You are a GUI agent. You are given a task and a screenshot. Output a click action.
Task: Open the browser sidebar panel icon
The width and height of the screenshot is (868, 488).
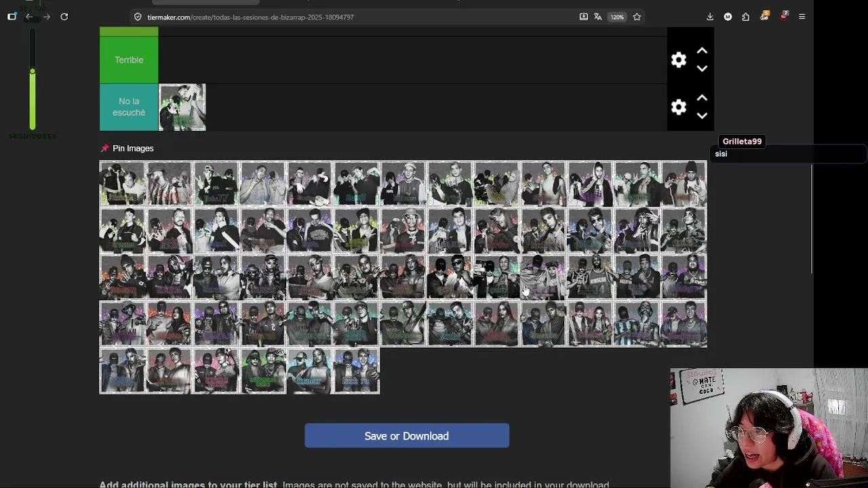point(12,16)
